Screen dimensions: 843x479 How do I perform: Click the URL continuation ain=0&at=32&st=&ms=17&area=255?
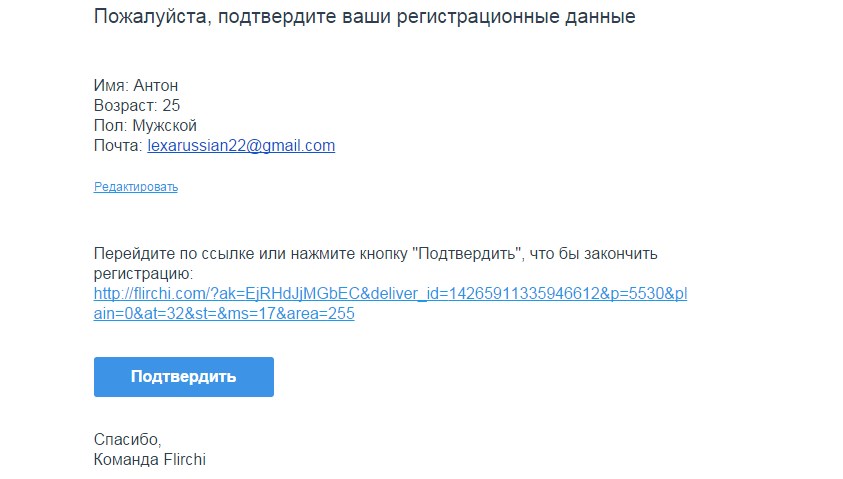click(224, 313)
